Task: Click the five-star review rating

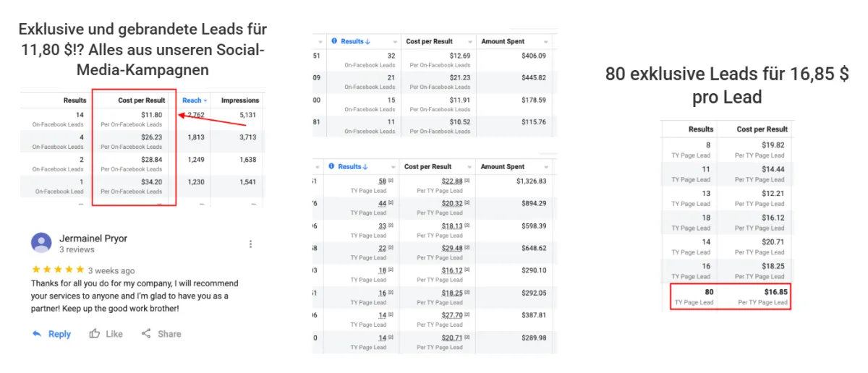Action: point(58,270)
